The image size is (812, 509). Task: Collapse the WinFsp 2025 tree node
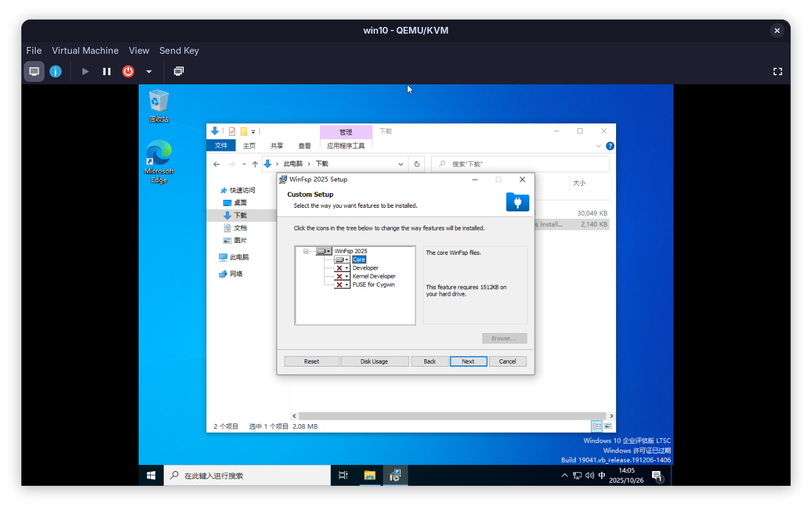[x=305, y=251]
